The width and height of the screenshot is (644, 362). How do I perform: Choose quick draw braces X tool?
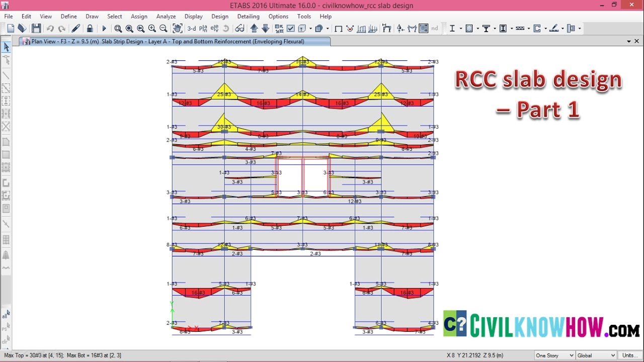tap(6, 127)
